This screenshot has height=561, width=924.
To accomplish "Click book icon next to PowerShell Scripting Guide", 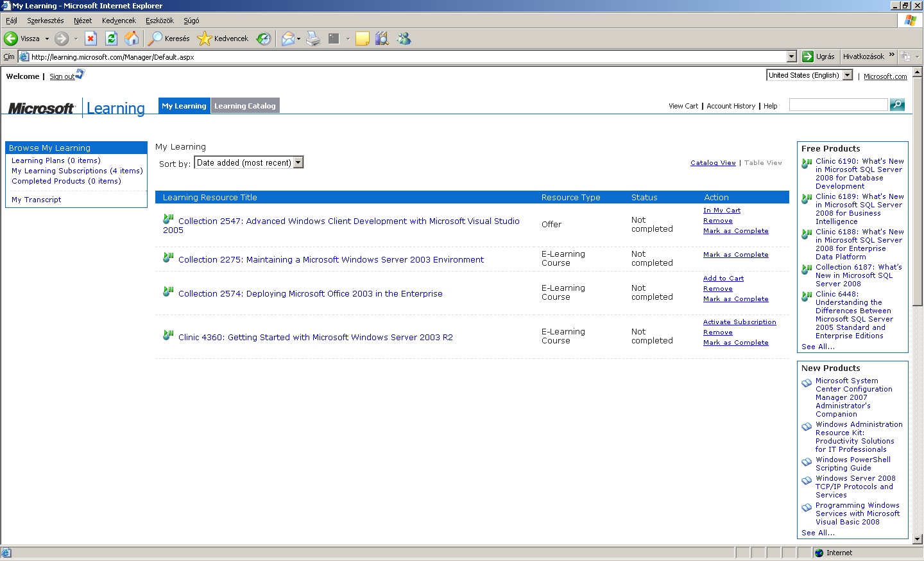I will [x=807, y=462].
